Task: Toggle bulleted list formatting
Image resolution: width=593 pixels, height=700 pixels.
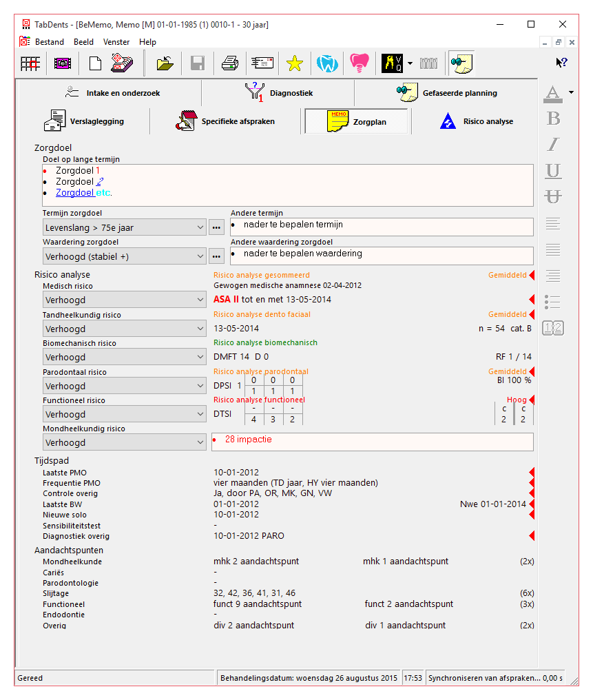Action: pos(553,302)
